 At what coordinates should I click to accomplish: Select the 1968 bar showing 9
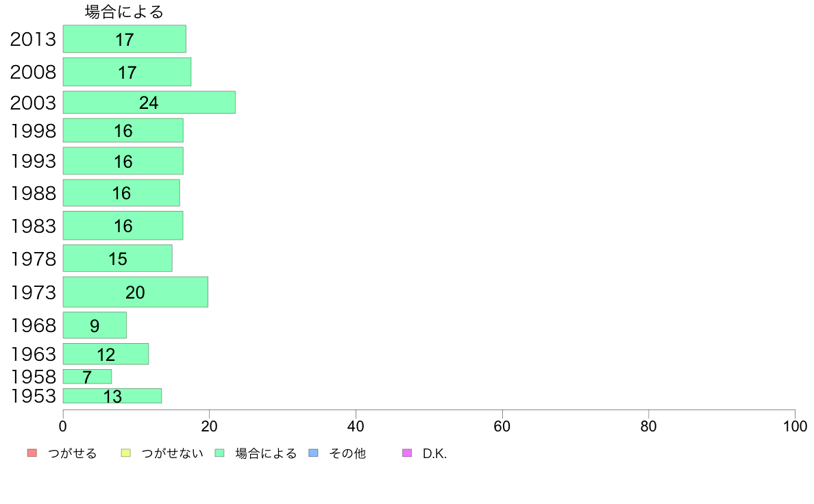(95, 325)
